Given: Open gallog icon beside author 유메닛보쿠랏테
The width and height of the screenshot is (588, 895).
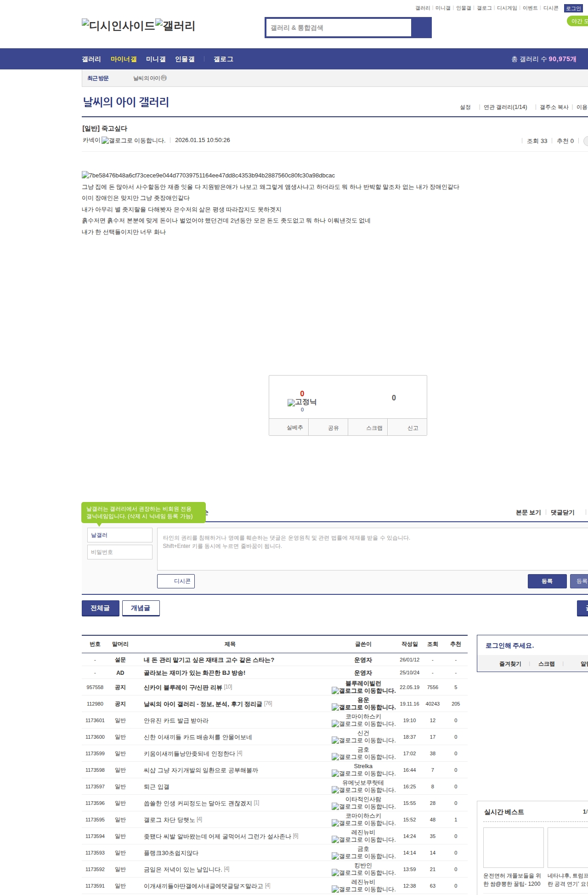Looking at the screenshot, I should pos(363,790).
